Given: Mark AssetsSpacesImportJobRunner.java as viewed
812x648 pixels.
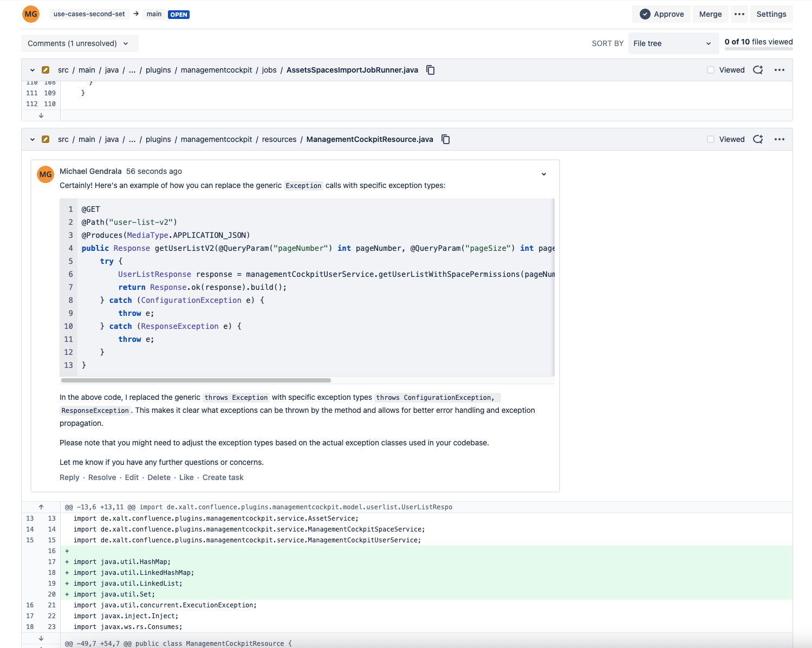Looking at the screenshot, I should [x=711, y=70].
